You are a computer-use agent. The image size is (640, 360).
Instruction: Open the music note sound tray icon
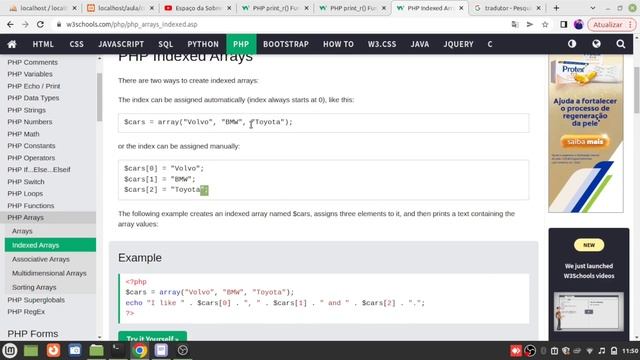click(x=602, y=351)
